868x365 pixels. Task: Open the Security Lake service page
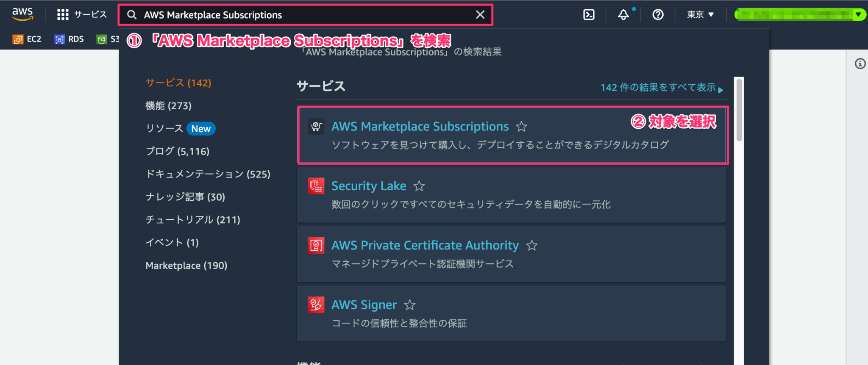pos(368,186)
